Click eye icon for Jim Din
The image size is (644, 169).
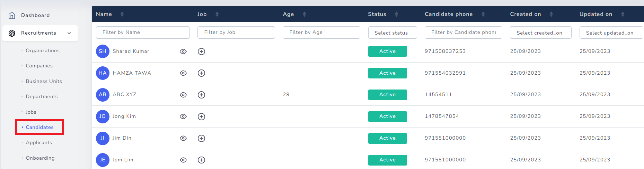(183, 138)
